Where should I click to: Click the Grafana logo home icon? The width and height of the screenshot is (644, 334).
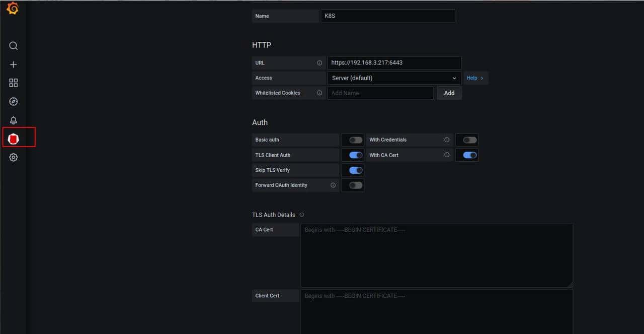tap(13, 9)
